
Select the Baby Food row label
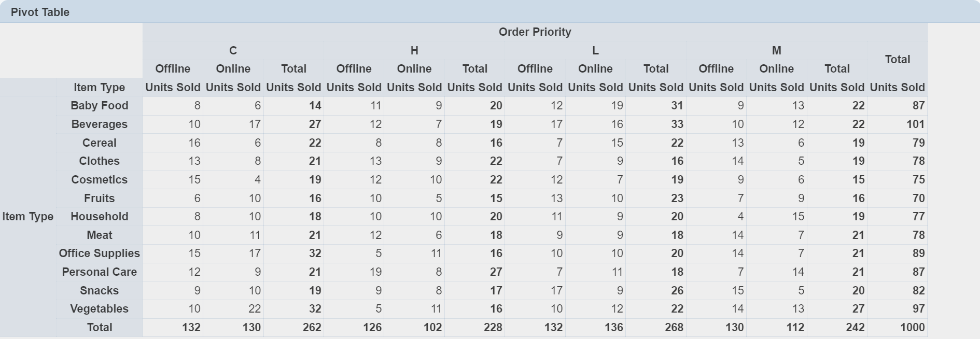tap(99, 106)
